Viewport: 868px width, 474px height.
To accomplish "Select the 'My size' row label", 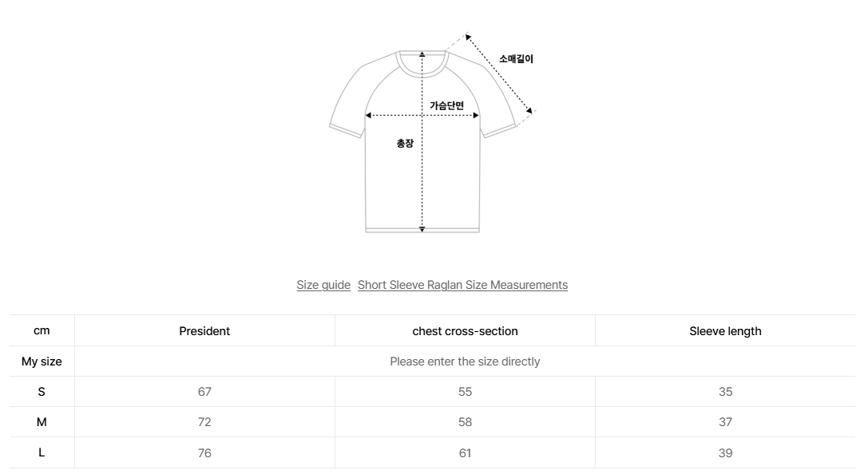I will (x=42, y=361).
